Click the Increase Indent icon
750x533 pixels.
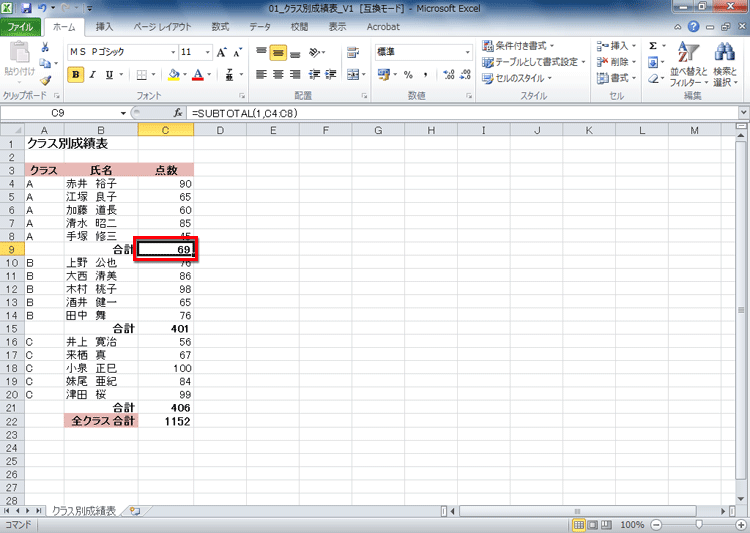pyautogui.click(x=331, y=75)
